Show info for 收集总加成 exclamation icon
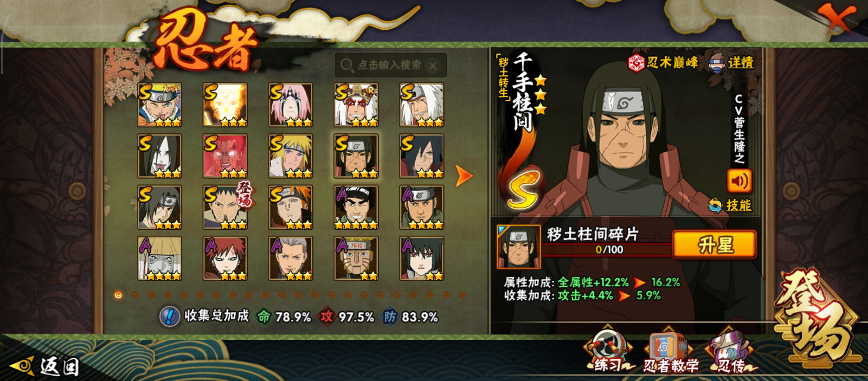This screenshot has height=381, width=868. tap(169, 316)
